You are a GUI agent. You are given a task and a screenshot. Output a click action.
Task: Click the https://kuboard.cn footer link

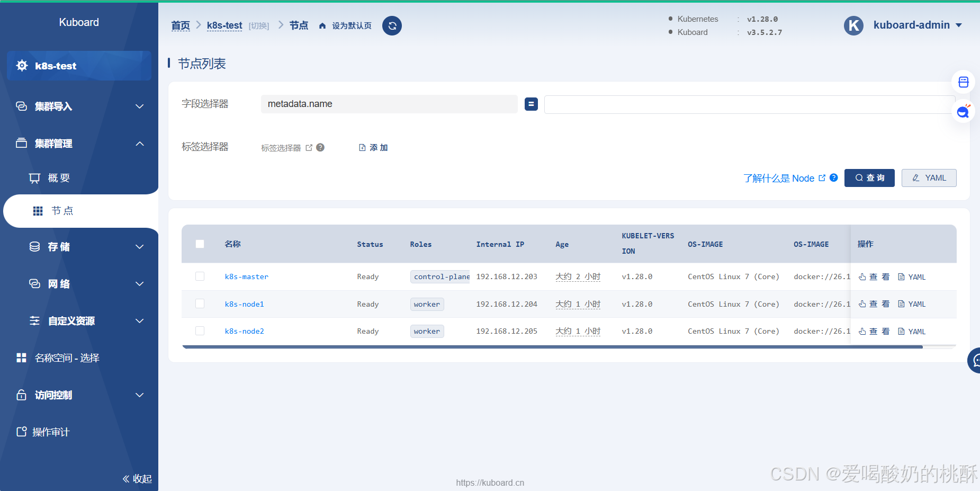coord(490,483)
